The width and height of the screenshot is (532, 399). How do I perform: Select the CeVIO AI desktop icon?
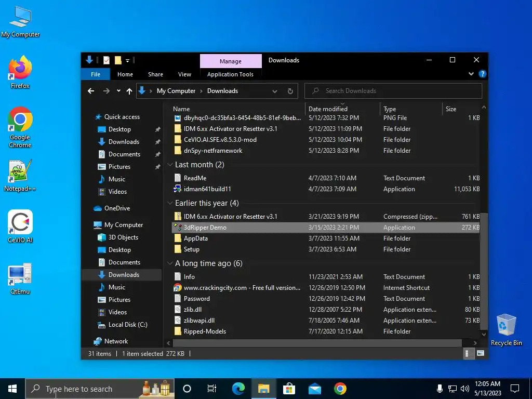(20, 227)
